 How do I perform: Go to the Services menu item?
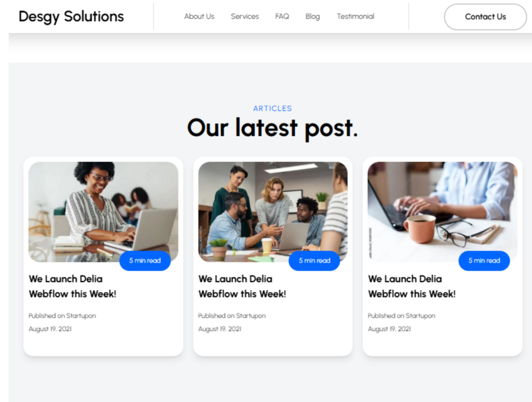tap(245, 16)
